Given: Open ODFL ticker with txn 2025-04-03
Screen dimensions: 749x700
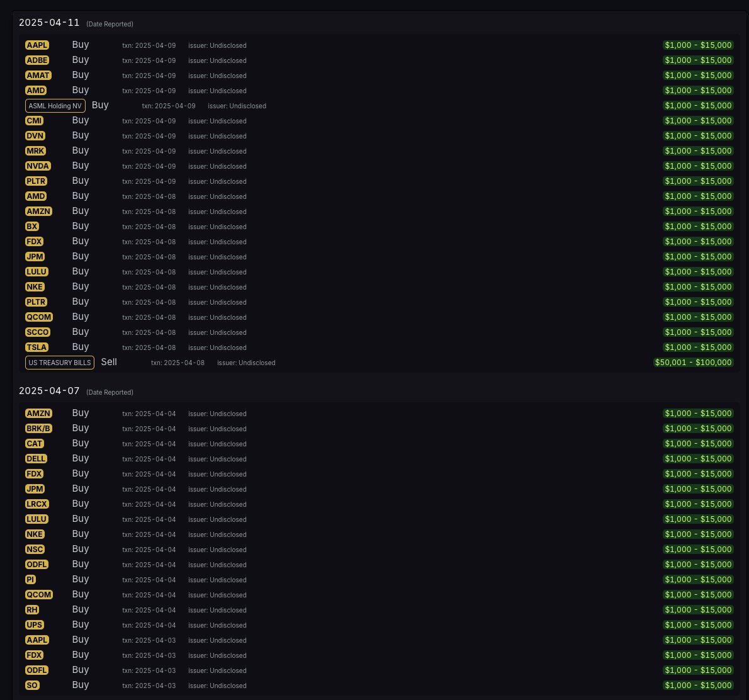Looking at the screenshot, I should coord(37,670).
